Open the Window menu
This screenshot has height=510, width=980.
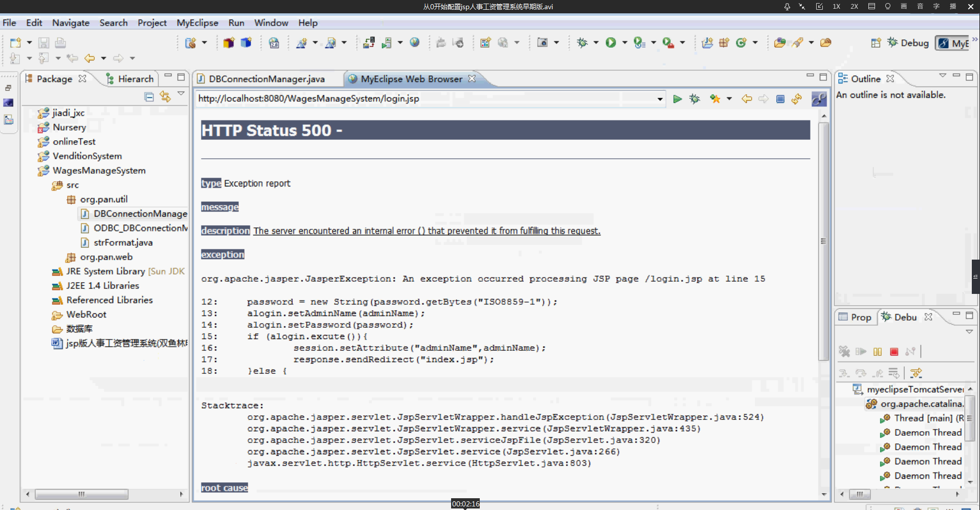point(271,23)
